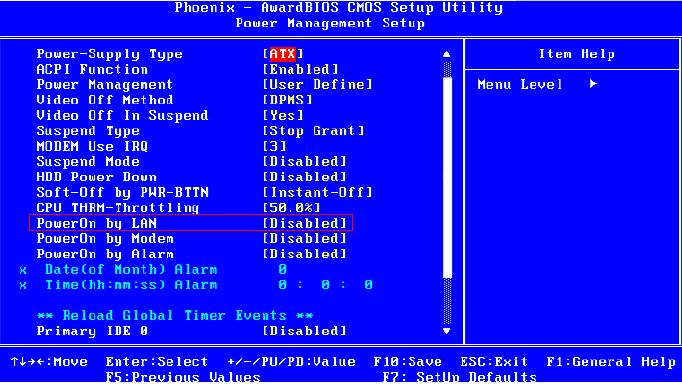
Task: Click the PowerOn by LAN label
Action: coord(97,224)
